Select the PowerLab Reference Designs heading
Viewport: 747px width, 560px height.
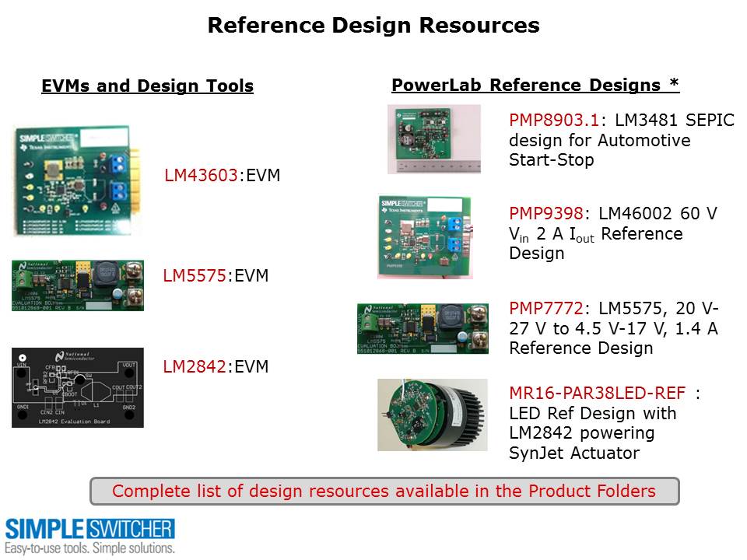point(535,86)
